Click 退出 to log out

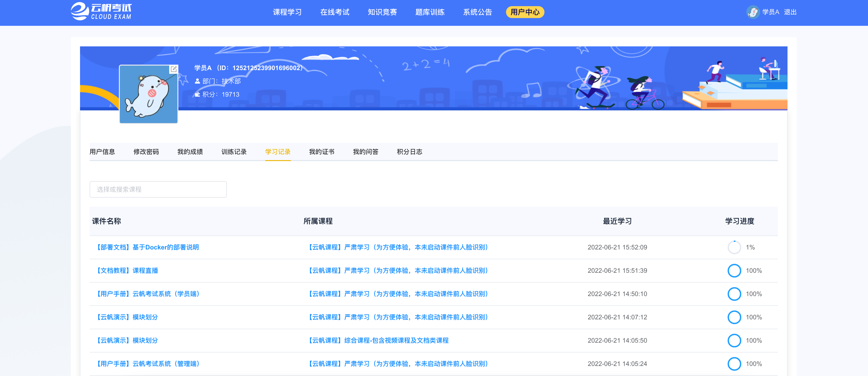[790, 12]
